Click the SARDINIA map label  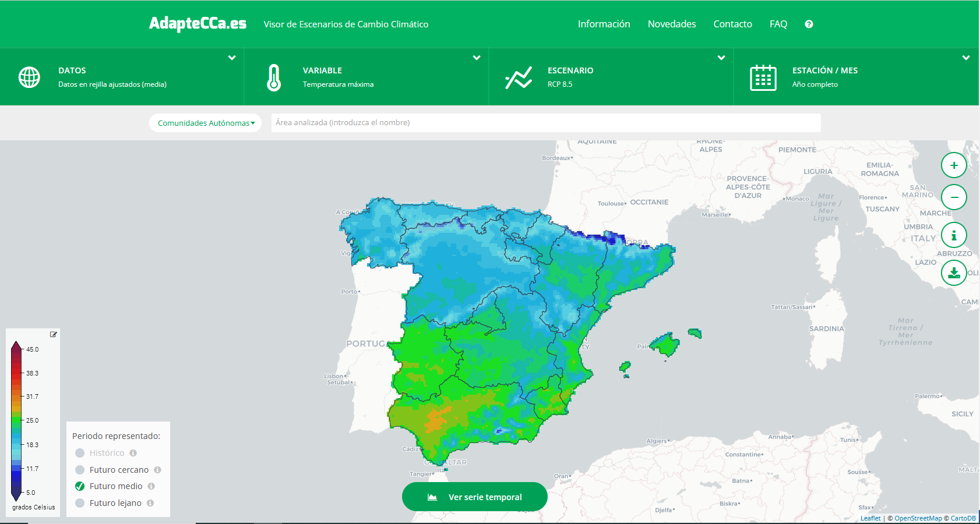click(x=827, y=329)
